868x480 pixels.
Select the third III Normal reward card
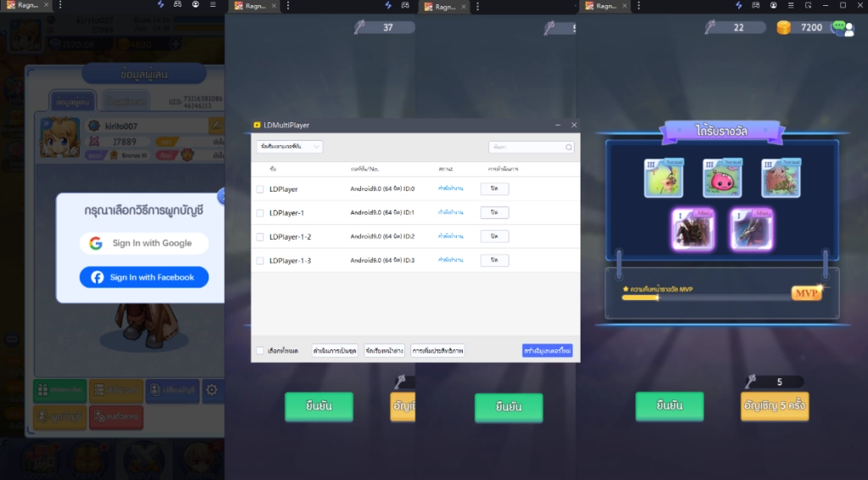click(x=781, y=178)
